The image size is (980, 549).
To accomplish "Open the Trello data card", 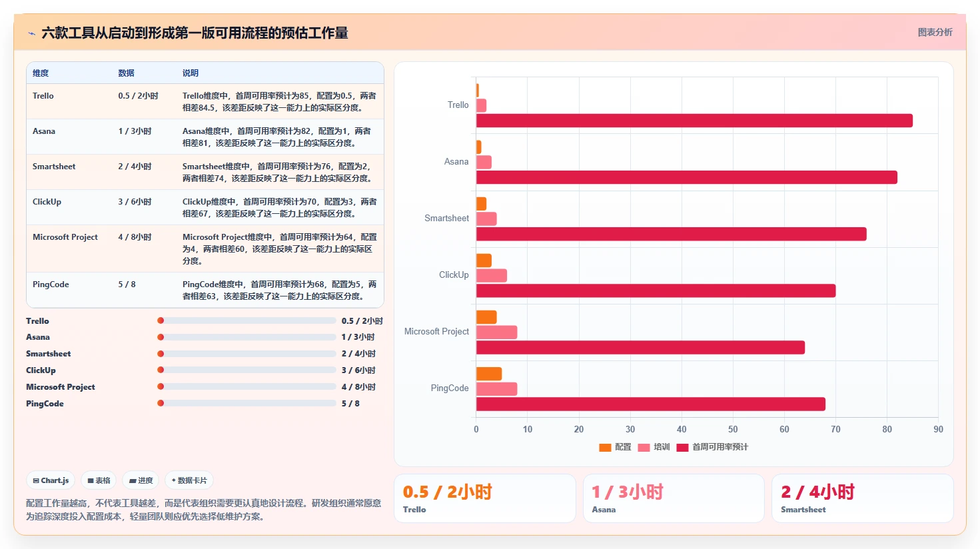I will click(485, 498).
